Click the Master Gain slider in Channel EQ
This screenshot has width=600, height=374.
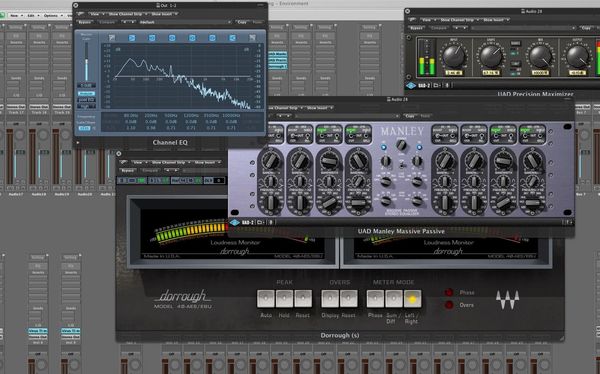86,61
